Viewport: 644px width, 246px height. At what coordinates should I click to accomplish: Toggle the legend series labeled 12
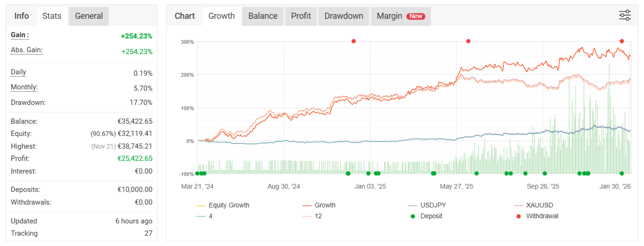pos(318,216)
